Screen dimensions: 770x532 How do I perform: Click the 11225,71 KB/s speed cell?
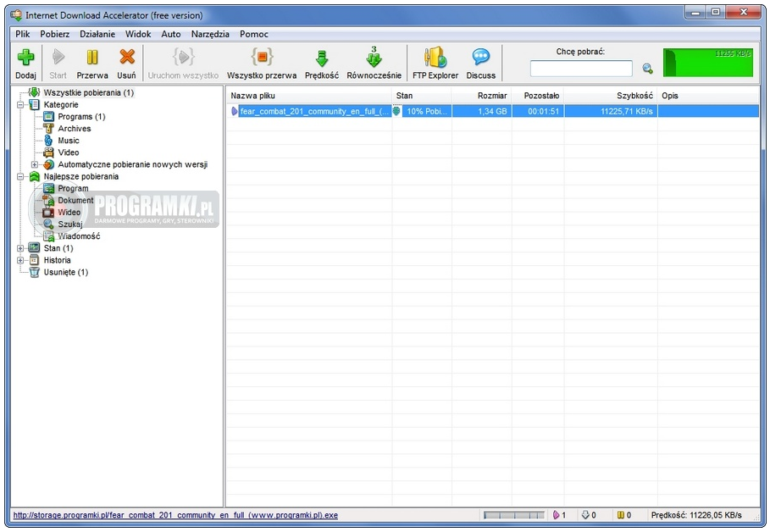[611, 111]
